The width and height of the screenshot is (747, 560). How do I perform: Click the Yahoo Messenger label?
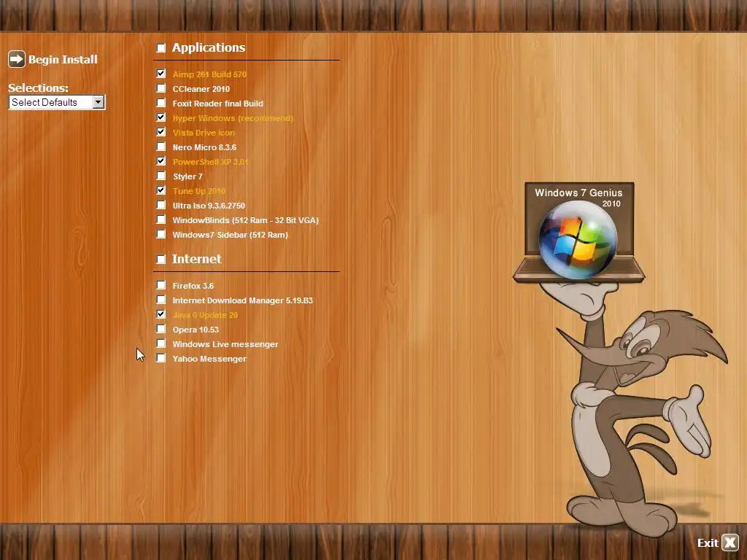pyautogui.click(x=209, y=359)
